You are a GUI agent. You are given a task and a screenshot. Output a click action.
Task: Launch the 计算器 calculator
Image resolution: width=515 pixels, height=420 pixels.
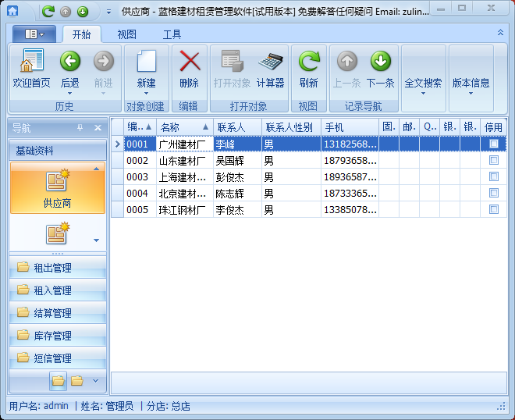click(270, 69)
